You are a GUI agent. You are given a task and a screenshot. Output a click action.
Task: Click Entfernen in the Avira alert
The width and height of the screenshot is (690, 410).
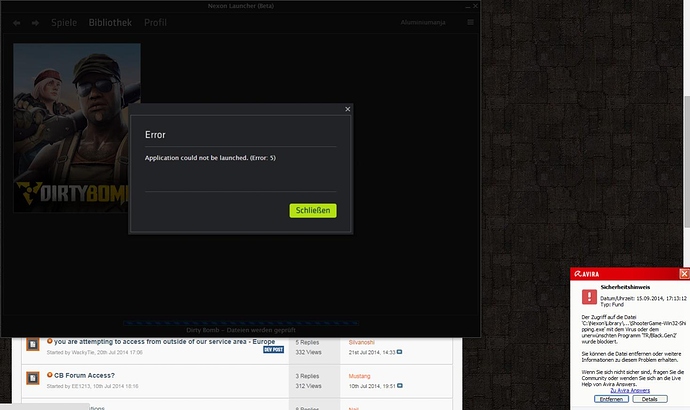pos(614,398)
